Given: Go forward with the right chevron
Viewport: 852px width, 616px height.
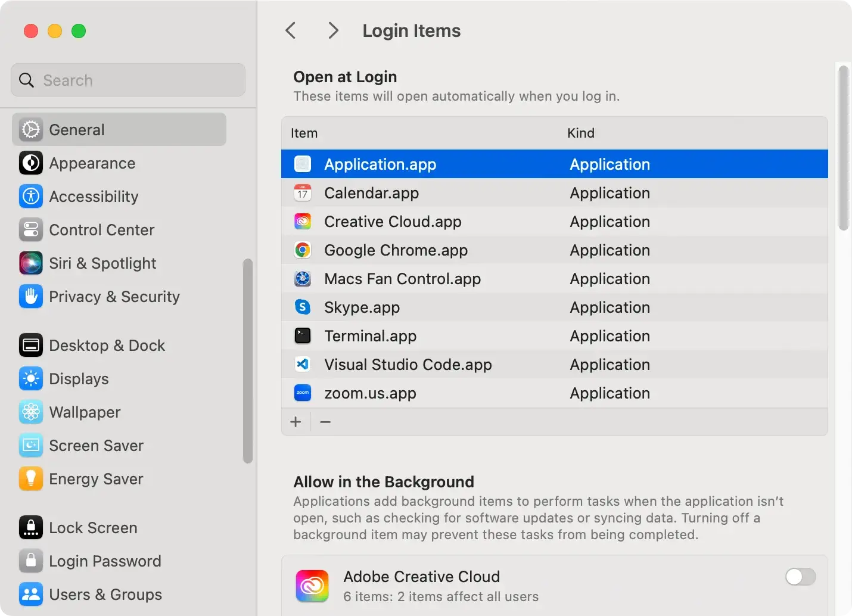Looking at the screenshot, I should pos(333,30).
